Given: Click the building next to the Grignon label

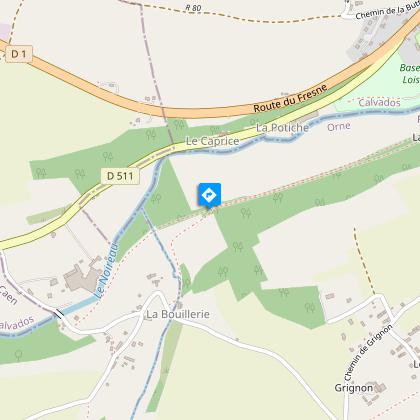Looking at the screenshot, I should coord(380,388).
